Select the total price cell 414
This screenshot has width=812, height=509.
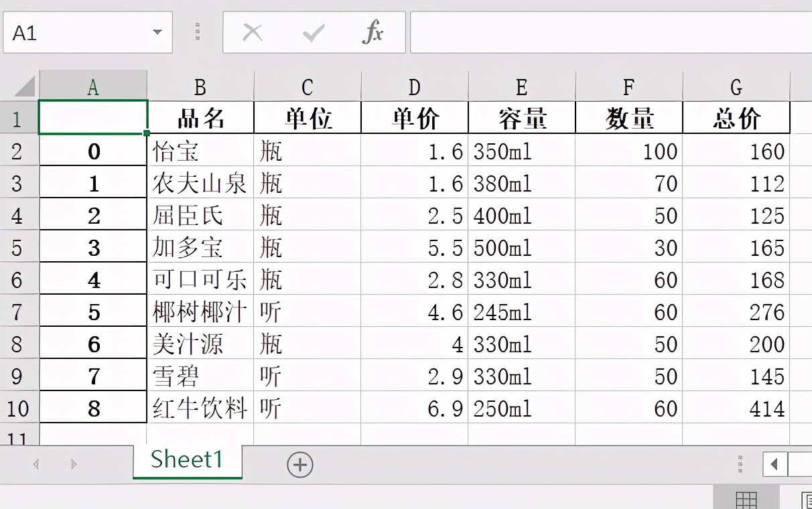736,408
